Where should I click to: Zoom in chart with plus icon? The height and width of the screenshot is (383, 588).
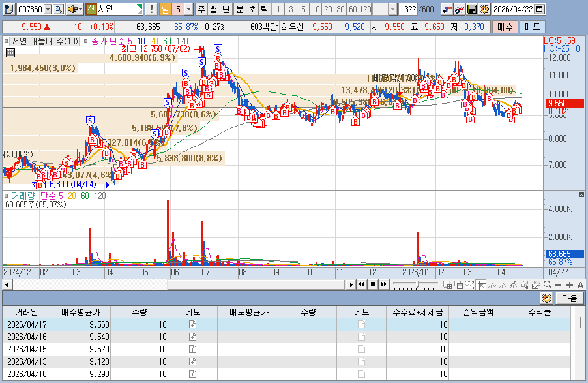point(570,285)
